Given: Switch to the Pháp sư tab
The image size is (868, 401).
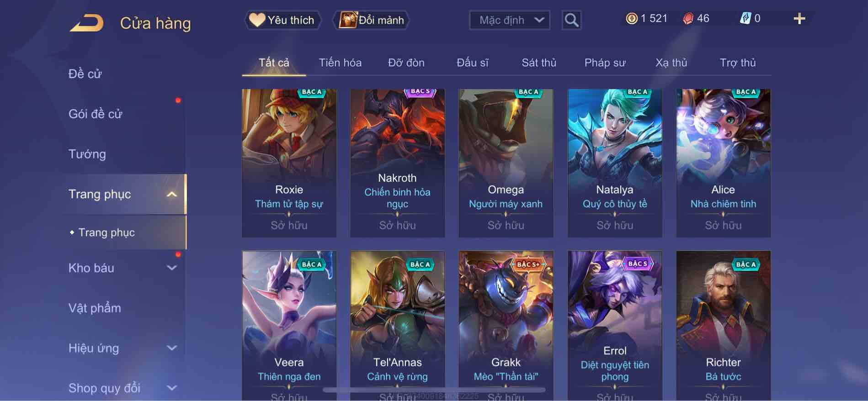Looking at the screenshot, I should point(605,63).
